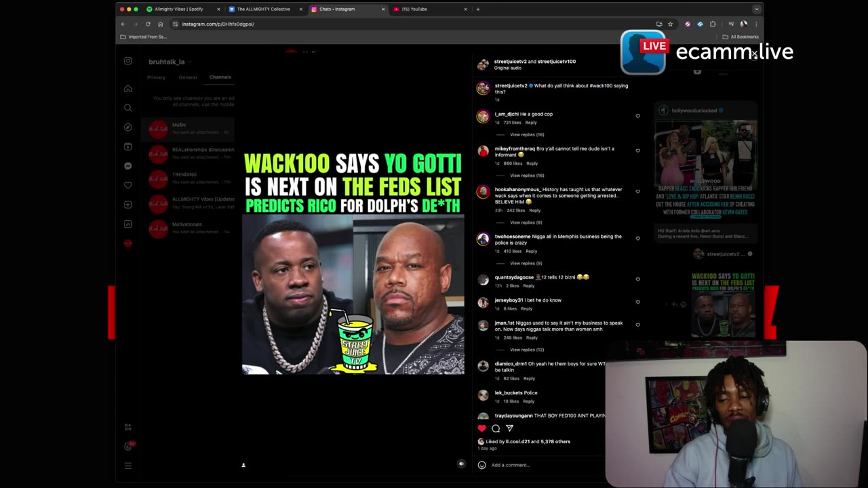
Task: Open Chrome three-dot menu
Action: 755,24
